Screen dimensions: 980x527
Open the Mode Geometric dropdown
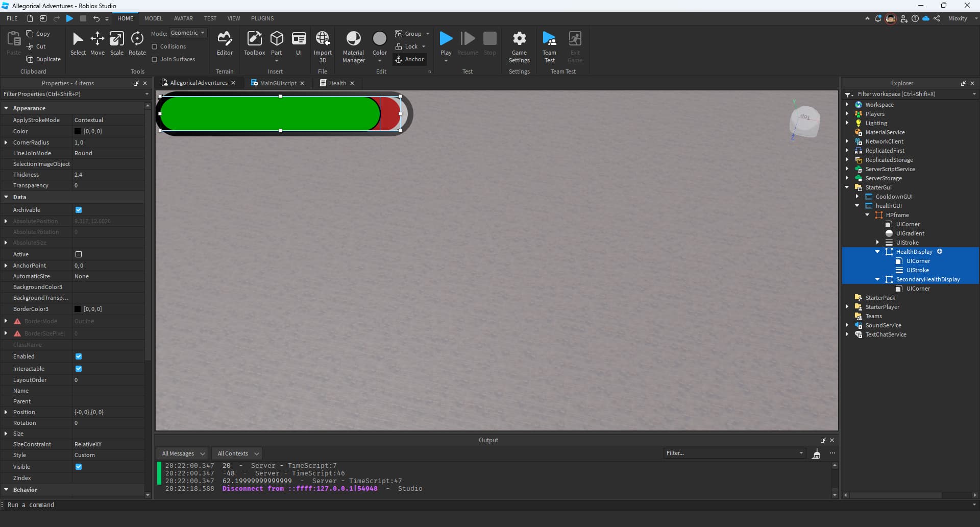[187, 33]
